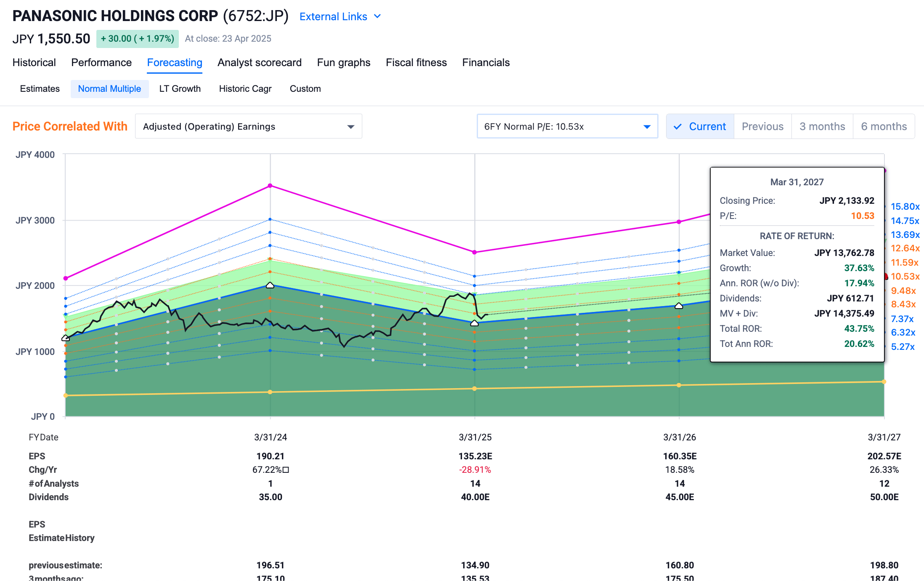The image size is (924, 581).
Task: Toggle the 3 months estimates option
Action: tap(822, 127)
